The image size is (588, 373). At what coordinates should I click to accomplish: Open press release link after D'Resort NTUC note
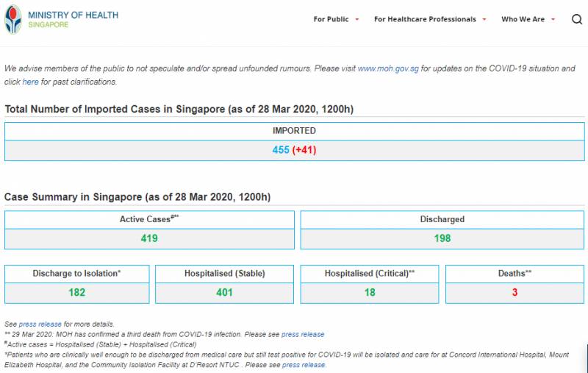click(304, 365)
